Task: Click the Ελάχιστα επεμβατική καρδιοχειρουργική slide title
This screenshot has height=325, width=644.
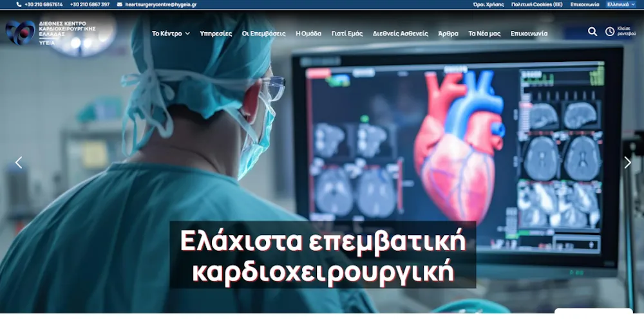Action: coord(323,255)
